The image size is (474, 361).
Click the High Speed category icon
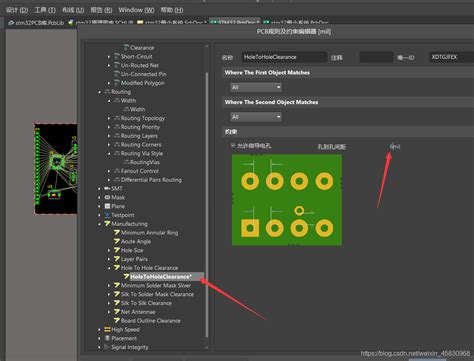coord(107,329)
